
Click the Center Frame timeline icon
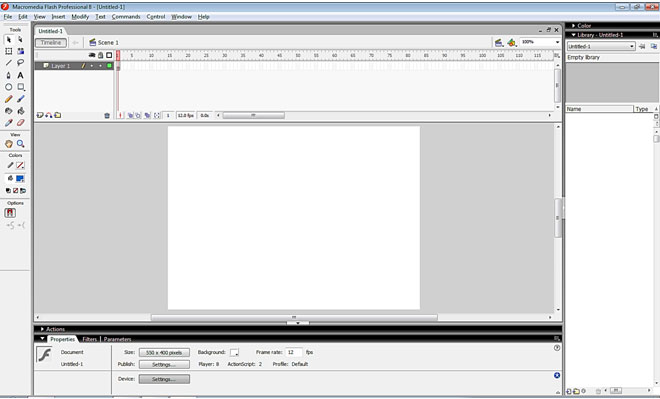120,115
